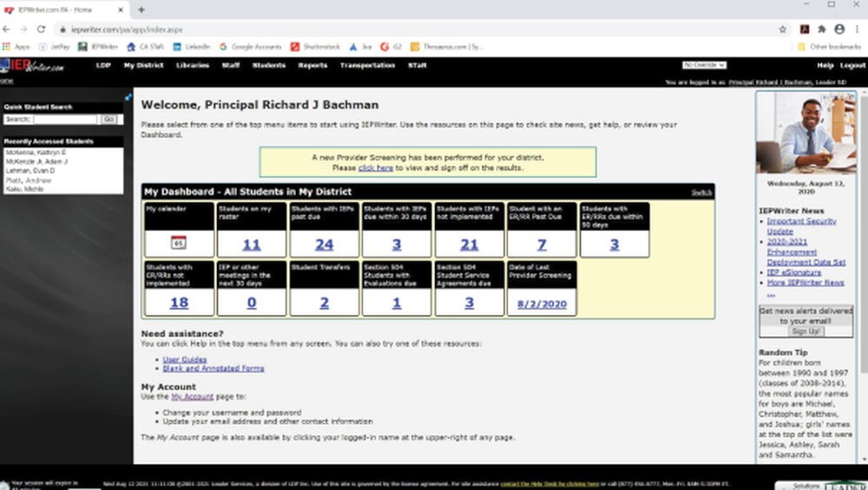This screenshot has width=868, height=490.
Task: Open Student Transfers count 2
Action: click(x=325, y=303)
